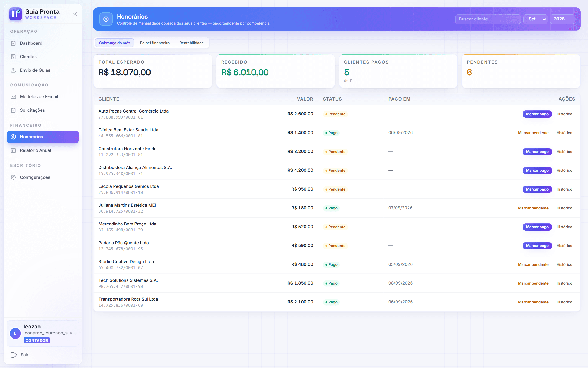Open Histórico for Studio Criativo Design
The image size is (588, 368).
point(564,264)
